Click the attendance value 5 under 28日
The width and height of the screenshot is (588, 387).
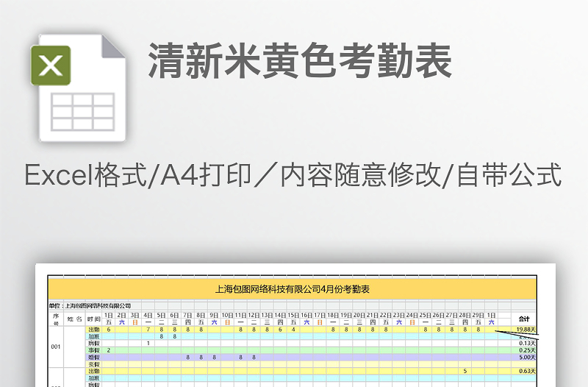[x=465, y=371]
